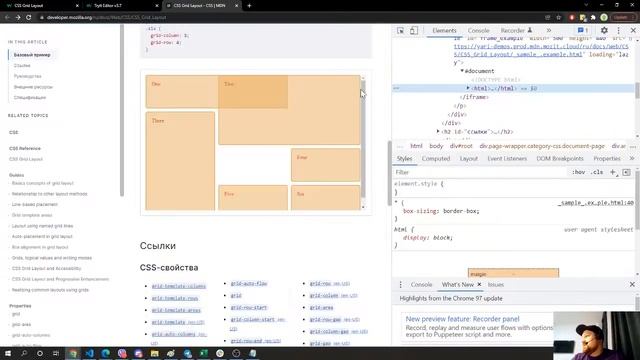The width and height of the screenshot is (640, 360).
Task: Open the DOM Breakpoints pane tab
Action: coord(560,158)
